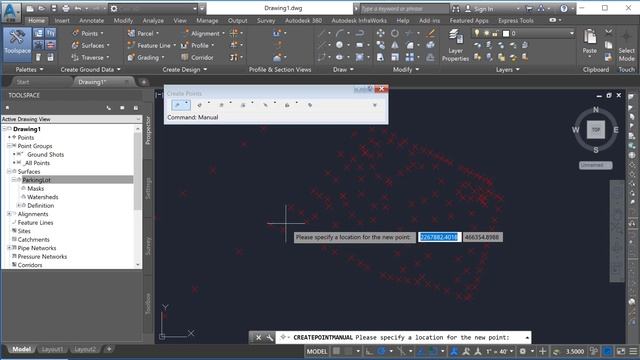Screen dimensions: 640x360
Task: Open the Express Tools ribbon tab
Action: tap(516, 20)
